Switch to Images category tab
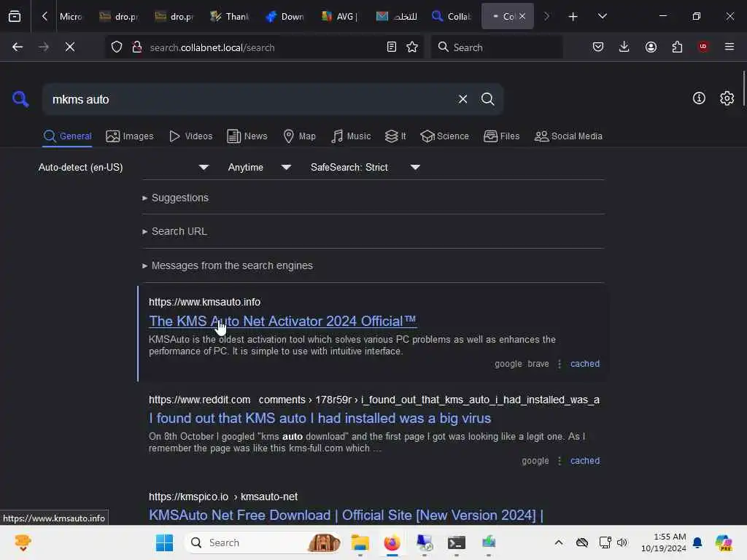747x560 pixels. 130,136
